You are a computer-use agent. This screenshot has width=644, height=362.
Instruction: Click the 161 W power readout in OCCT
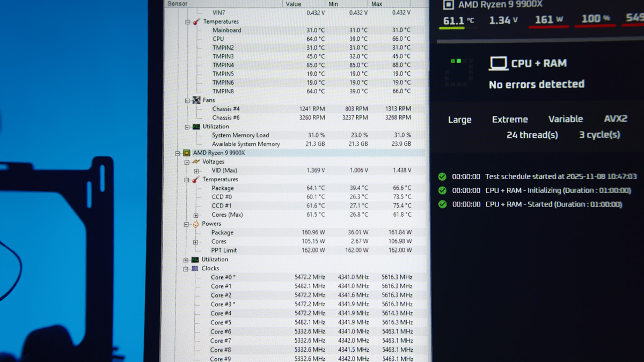pyautogui.click(x=548, y=19)
